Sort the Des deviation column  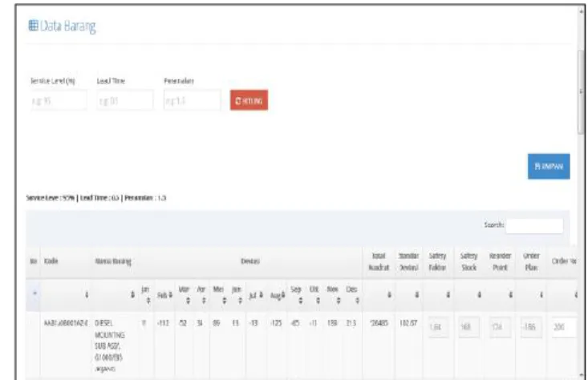pyautogui.click(x=358, y=301)
